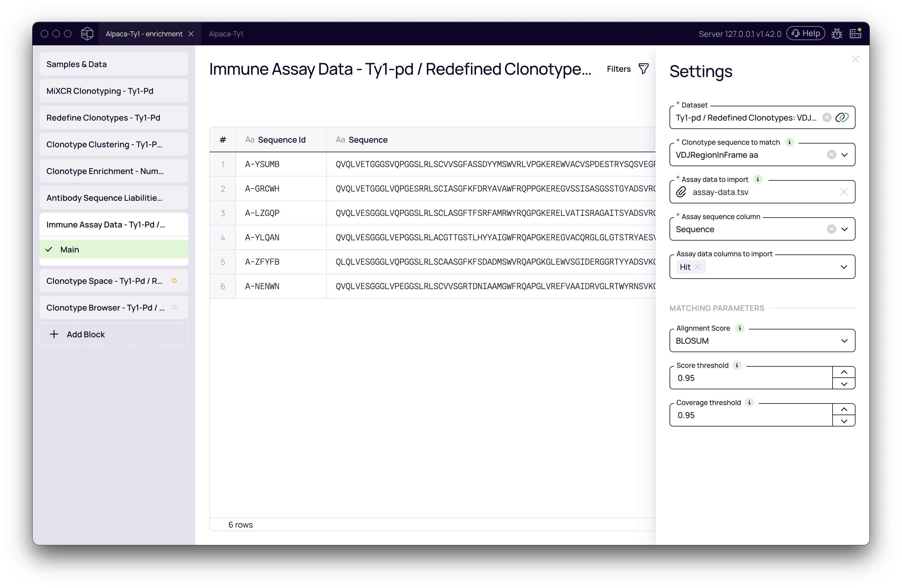Clear the Assay sequence column using its x icon

pyautogui.click(x=831, y=229)
